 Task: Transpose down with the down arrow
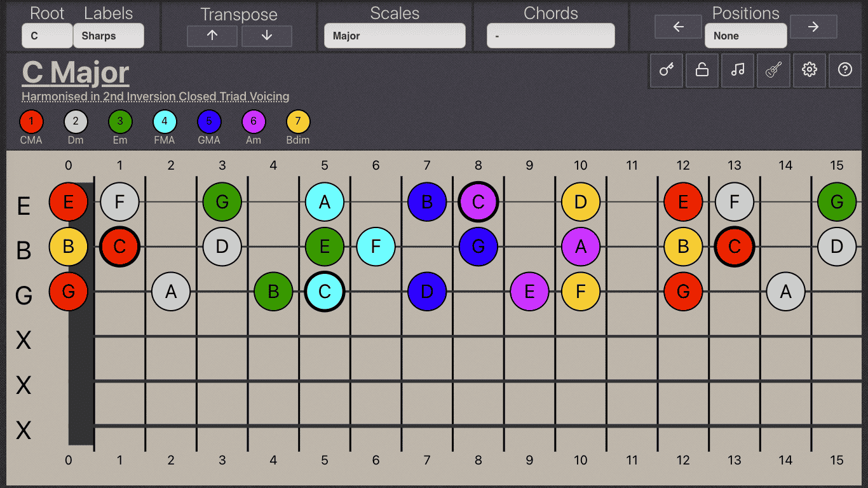click(x=266, y=36)
